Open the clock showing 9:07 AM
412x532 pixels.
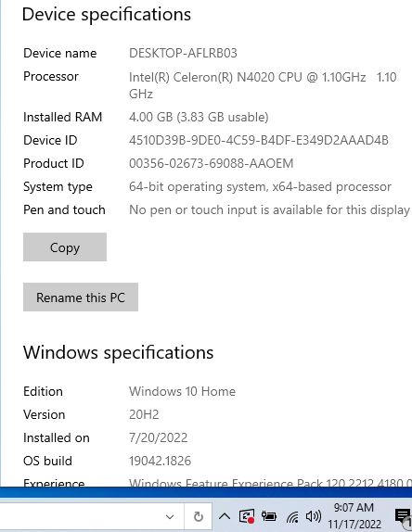(x=354, y=515)
